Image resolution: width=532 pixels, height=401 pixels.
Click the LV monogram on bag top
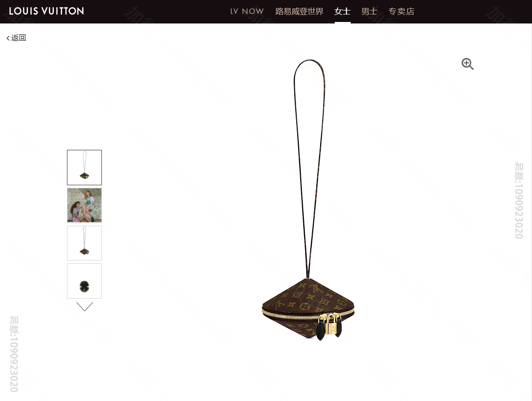(316, 289)
